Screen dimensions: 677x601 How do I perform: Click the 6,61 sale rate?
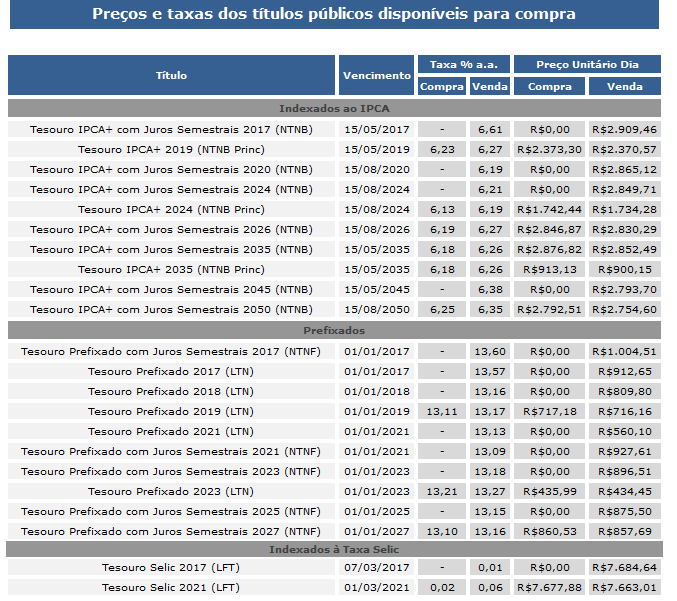coord(490,130)
